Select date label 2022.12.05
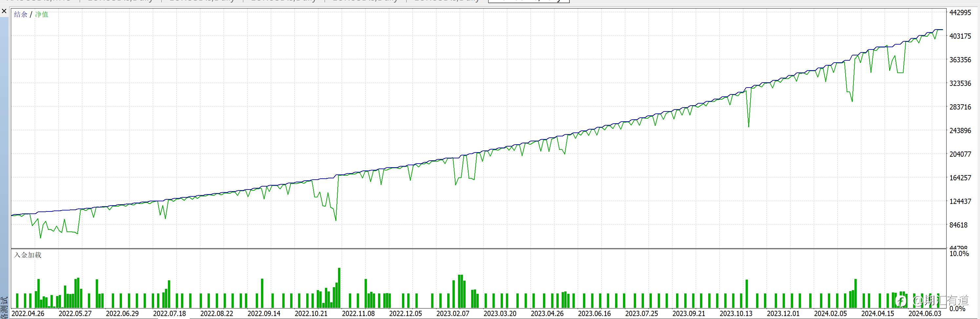The image size is (980, 319). [x=406, y=314]
